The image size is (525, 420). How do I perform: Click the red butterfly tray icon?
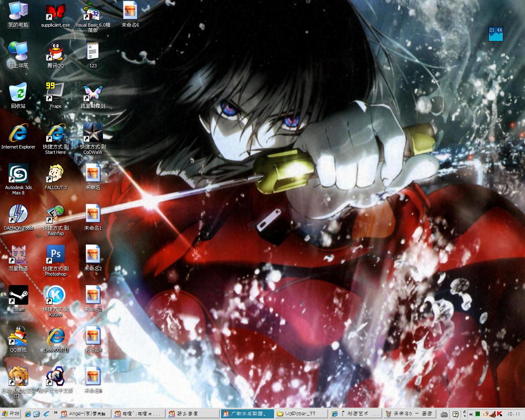[x=492, y=414]
